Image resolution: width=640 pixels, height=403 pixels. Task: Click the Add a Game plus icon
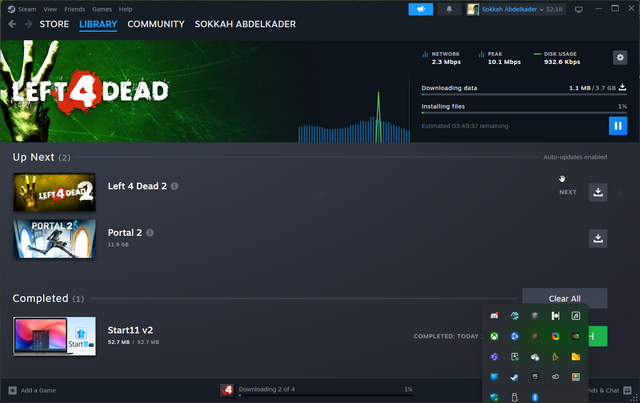pyautogui.click(x=13, y=390)
